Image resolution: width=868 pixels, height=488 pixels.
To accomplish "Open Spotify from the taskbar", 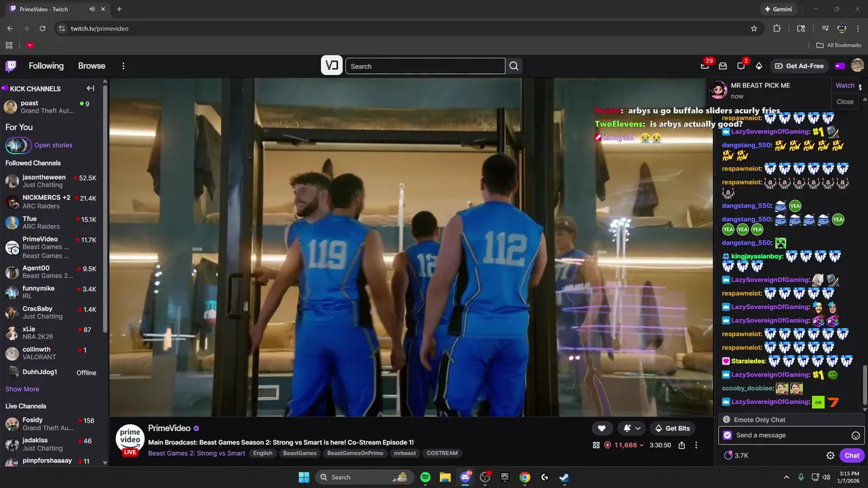I will click(x=425, y=477).
